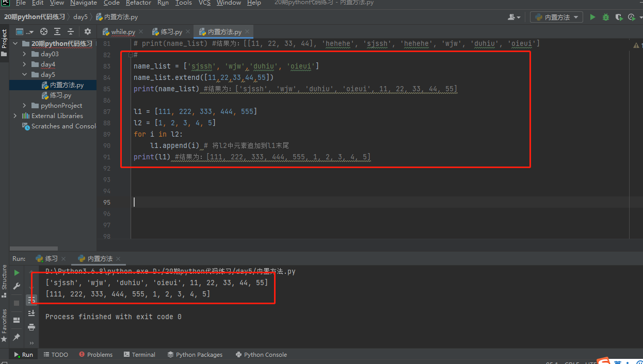Open the Python Console tool window
This screenshot has width=643, height=364.
tap(261, 355)
